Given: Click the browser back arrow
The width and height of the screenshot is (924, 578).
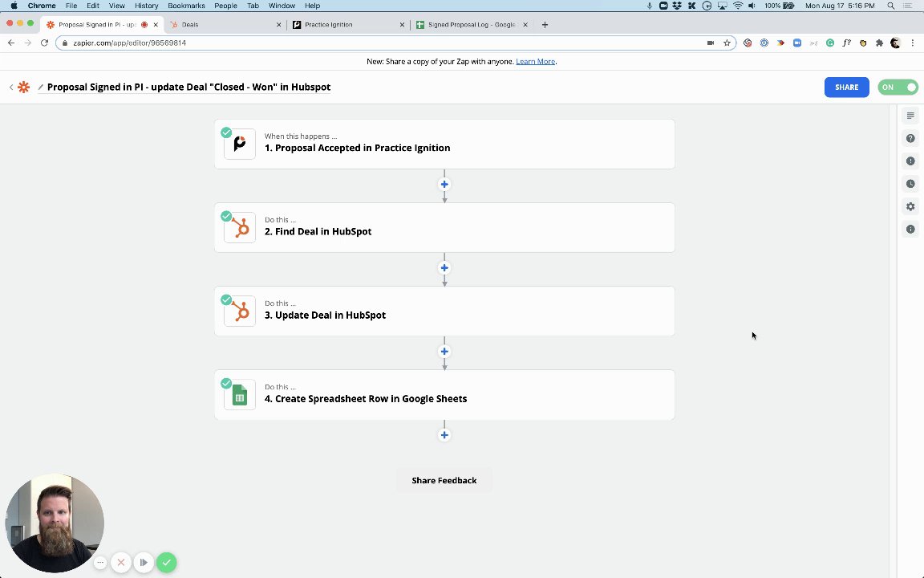Looking at the screenshot, I should (11, 43).
